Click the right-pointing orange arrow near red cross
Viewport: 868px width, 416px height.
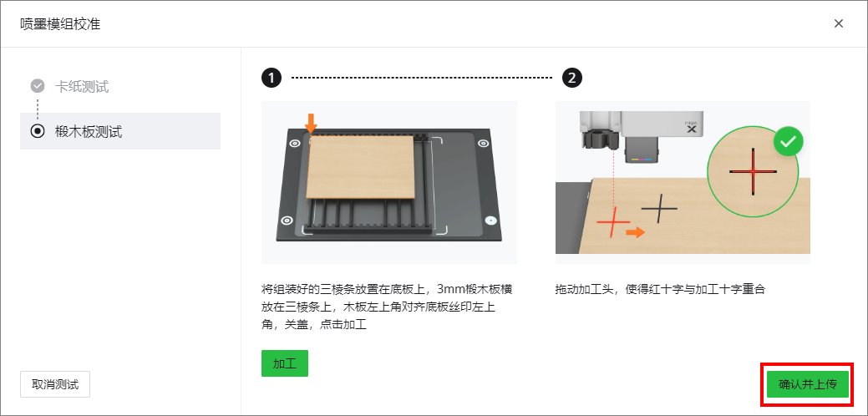click(x=636, y=231)
